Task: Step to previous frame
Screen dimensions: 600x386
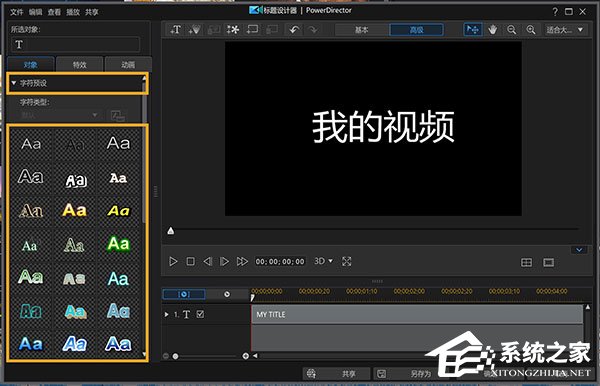Action: [207, 261]
